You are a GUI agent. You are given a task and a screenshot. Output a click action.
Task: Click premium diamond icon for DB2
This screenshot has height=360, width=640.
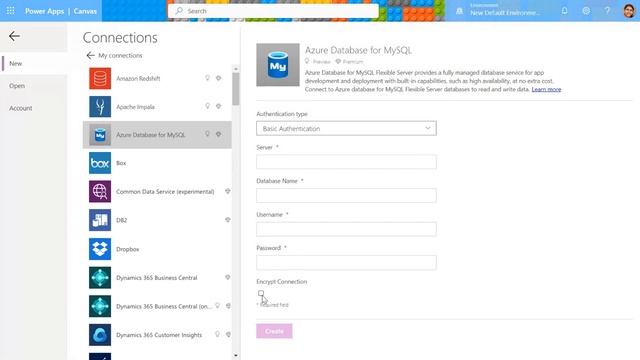228,220
